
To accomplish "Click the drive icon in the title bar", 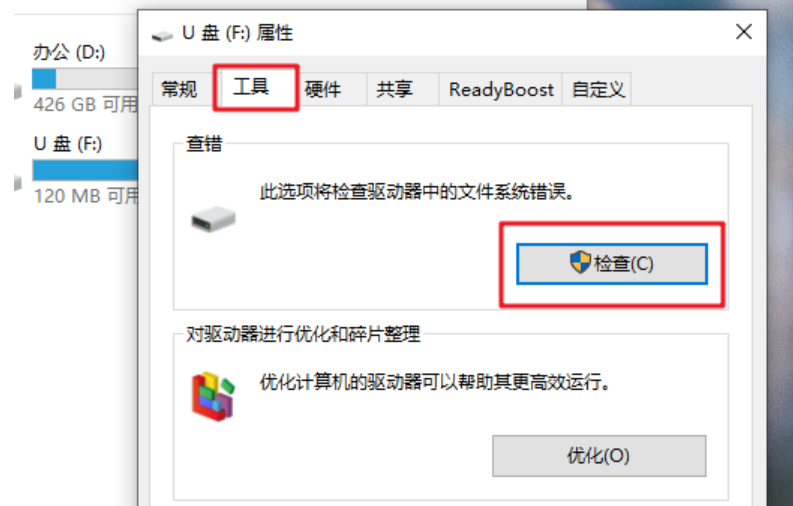I will tap(162, 36).
